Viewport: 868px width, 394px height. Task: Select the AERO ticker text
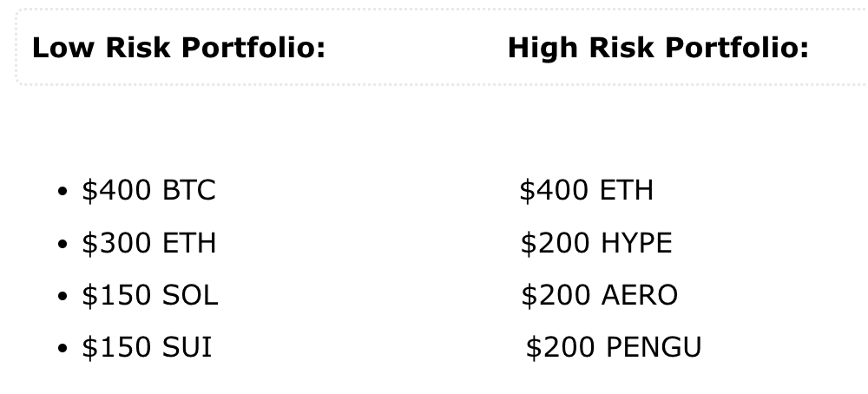click(640, 295)
